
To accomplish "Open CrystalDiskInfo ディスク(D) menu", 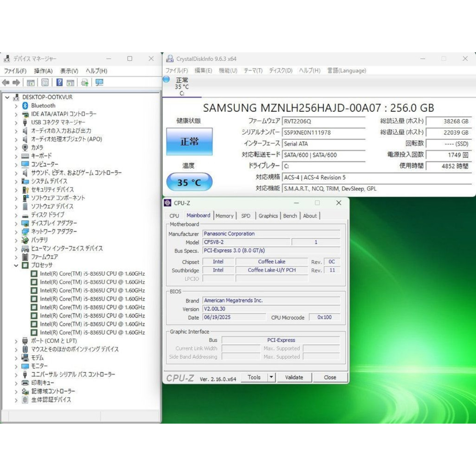I will click(281, 71).
